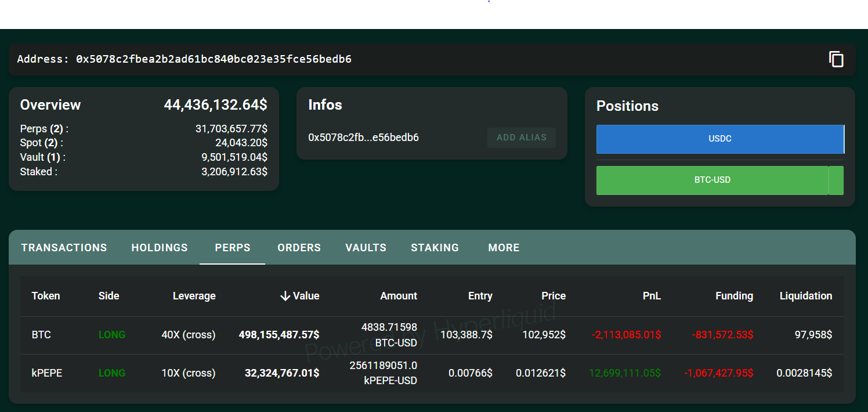Sort table by Side column header
Screen dimensions: 868x412
coord(109,296)
